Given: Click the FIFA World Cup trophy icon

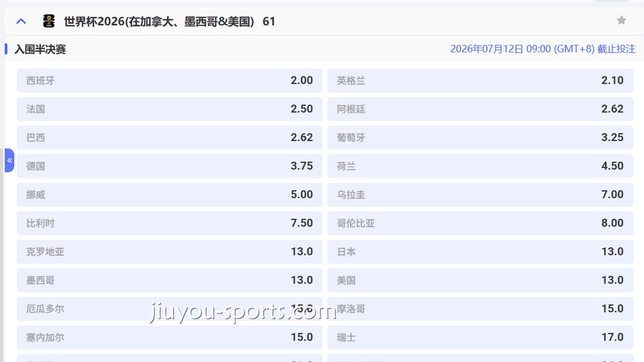Looking at the screenshot, I should (x=49, y=21).
